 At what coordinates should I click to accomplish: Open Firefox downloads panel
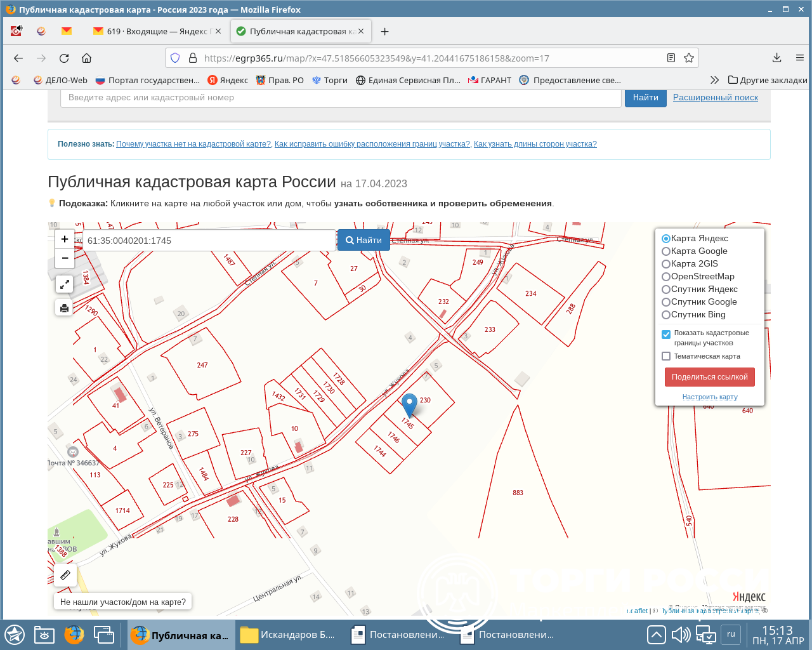tap(776, 58)
